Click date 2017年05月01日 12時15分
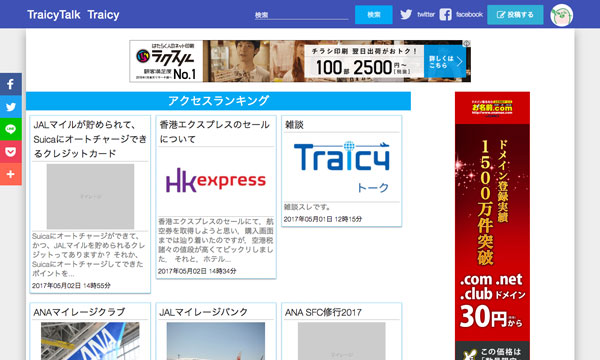 click(x=323, y=219)
